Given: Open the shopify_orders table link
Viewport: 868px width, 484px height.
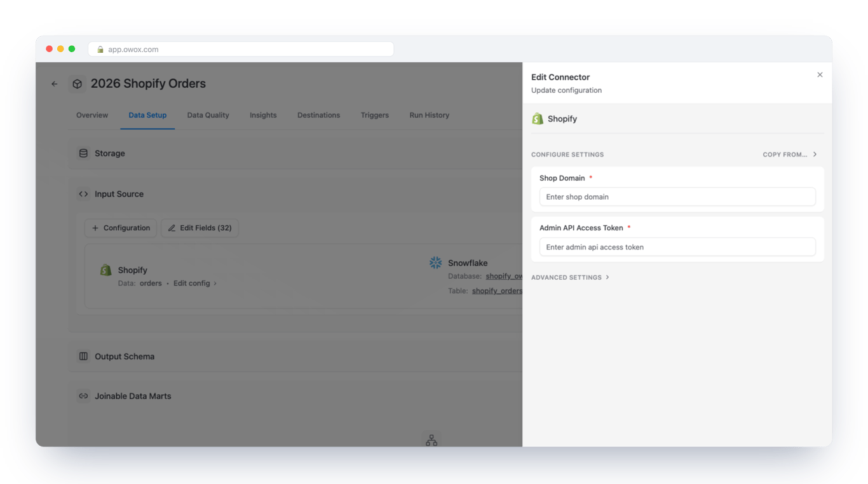Looking at the screenshot, I should tap(497, 291).
